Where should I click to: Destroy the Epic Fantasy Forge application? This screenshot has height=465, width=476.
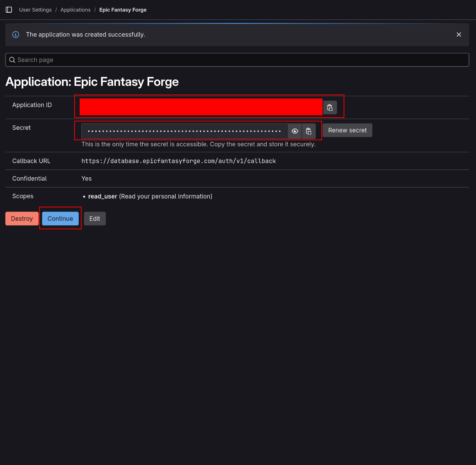[22, 218]
